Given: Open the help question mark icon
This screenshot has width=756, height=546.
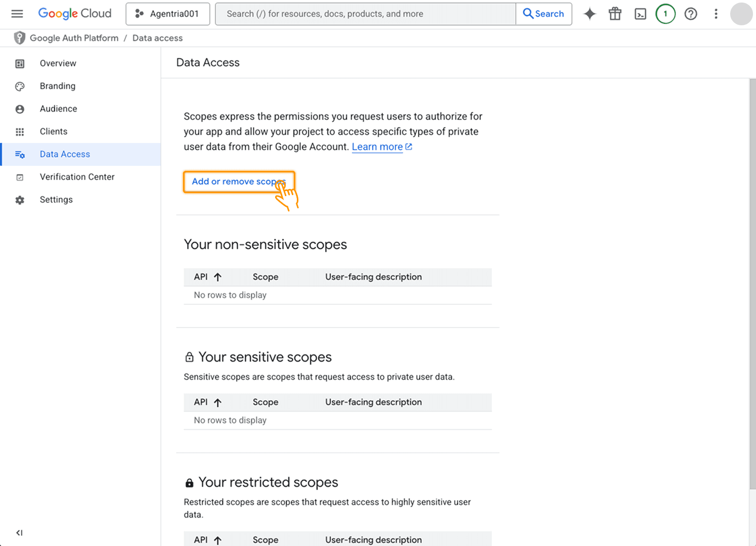Looking at the screenshot, I should point(691,14).
